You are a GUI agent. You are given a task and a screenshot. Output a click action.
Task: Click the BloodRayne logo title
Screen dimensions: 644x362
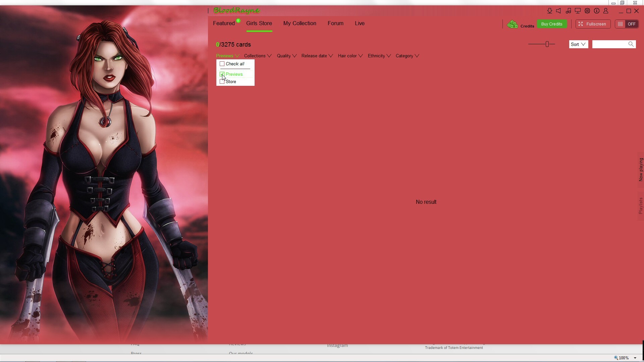237,10
